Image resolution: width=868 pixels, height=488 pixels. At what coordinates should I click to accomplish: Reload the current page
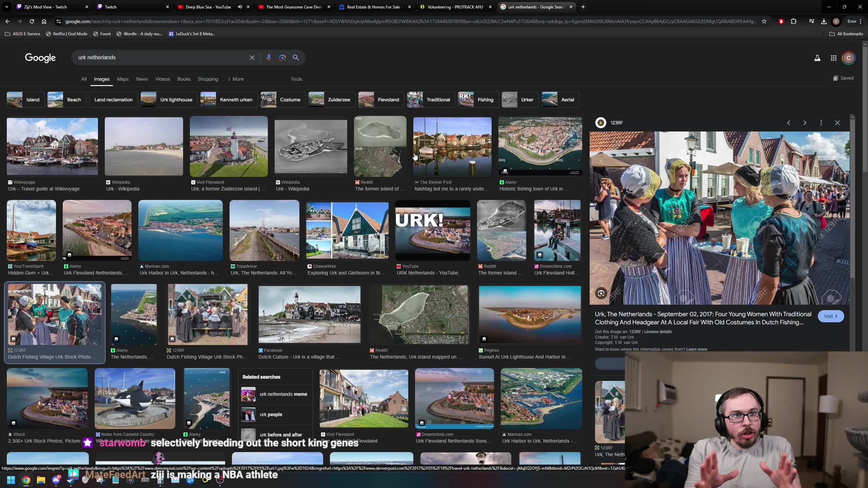(32, 21)
